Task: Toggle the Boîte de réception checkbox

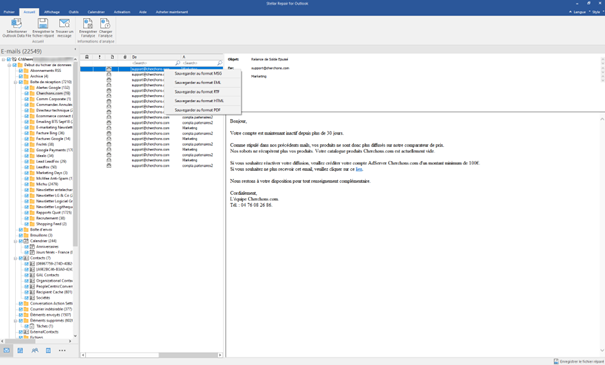Action: 21,82
